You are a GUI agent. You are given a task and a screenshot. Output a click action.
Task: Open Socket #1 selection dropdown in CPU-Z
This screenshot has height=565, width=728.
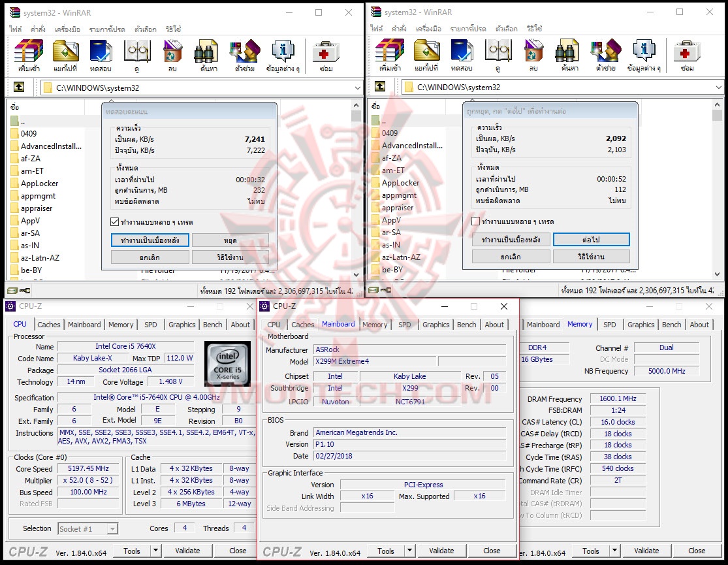pyautogui.click(x=112, y=529)
